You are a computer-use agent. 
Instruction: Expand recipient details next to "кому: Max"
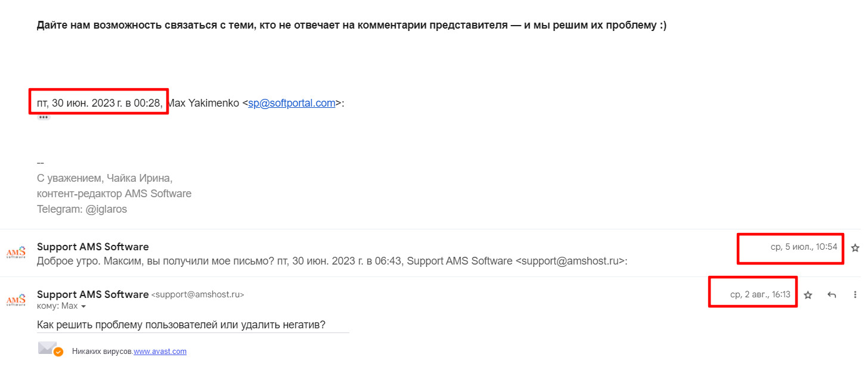83,306
